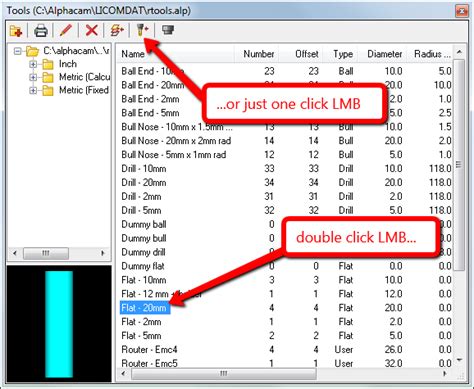Click number 33 in Drill - 10mm row
The height and width of the screenshot is (389, 474).
pos(269,169)
